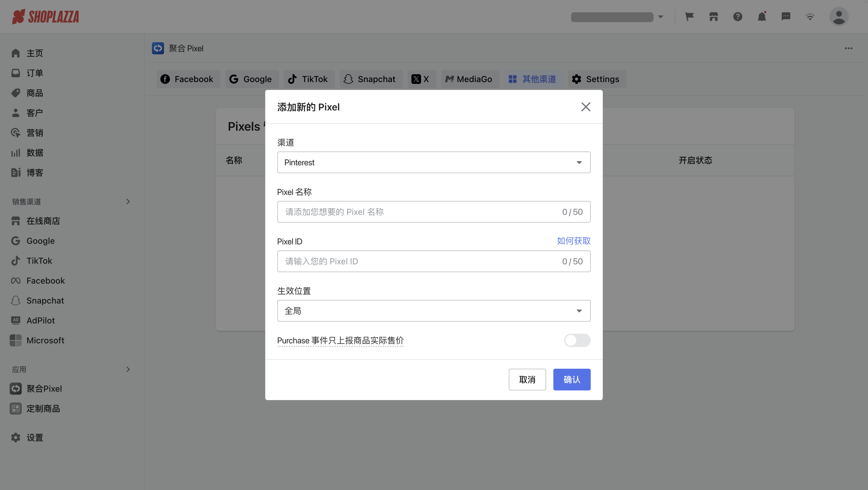868x490 pixels.
Task: Click the close dialog X button
Action: point(586,107)
